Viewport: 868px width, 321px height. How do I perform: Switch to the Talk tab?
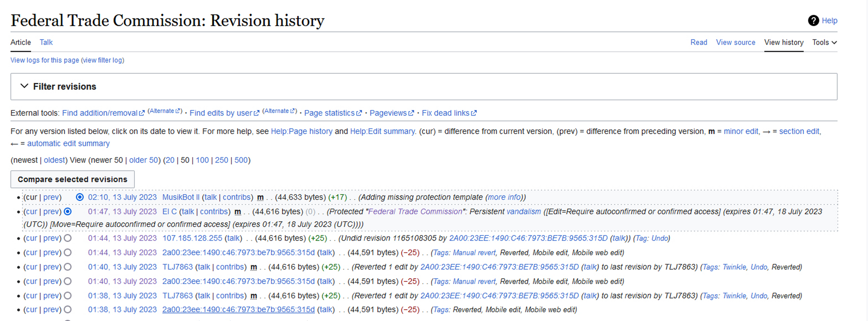click(x=46, y=42)
